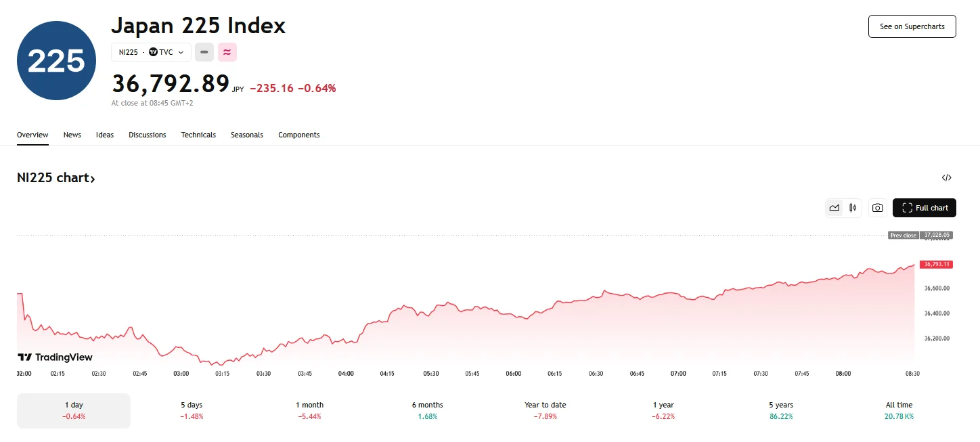
Task: Switch to the News tab
Action: (72, 135)
